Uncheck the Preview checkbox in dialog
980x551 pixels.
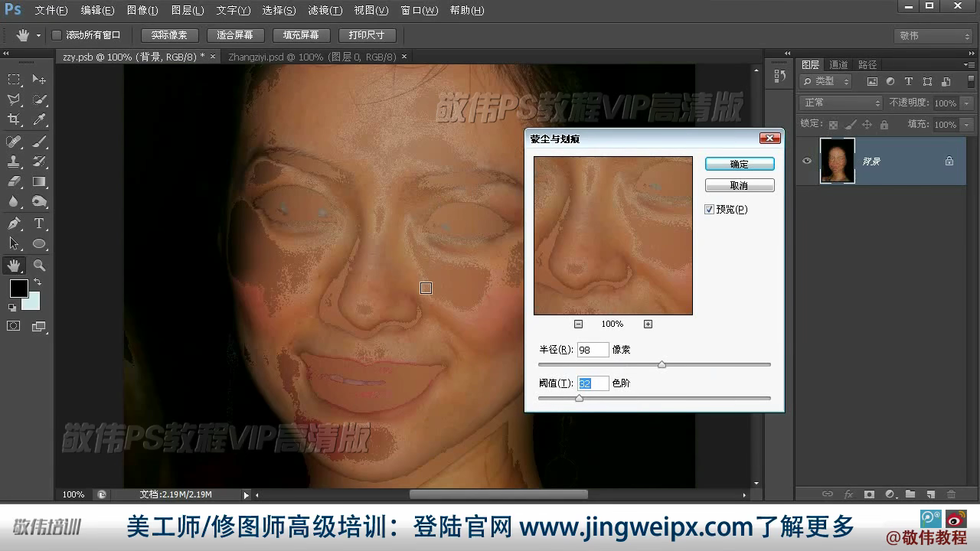coord(709,210)
